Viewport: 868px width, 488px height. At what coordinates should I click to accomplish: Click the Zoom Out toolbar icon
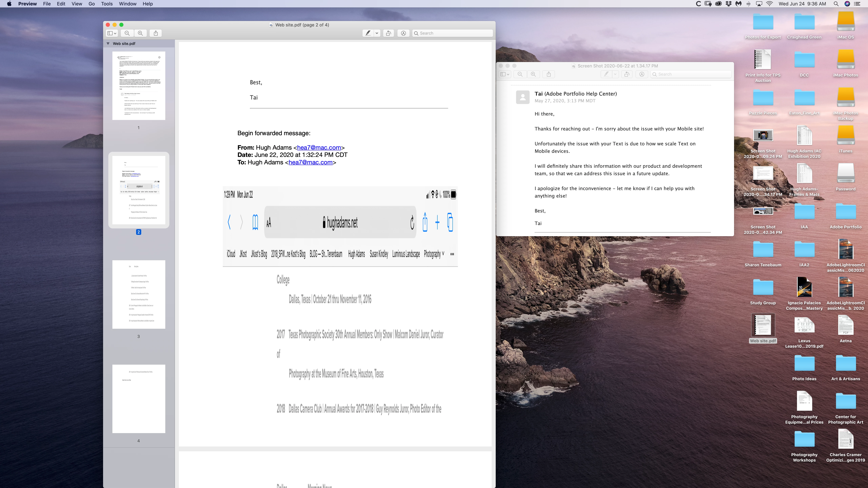(x=127, y=33)
